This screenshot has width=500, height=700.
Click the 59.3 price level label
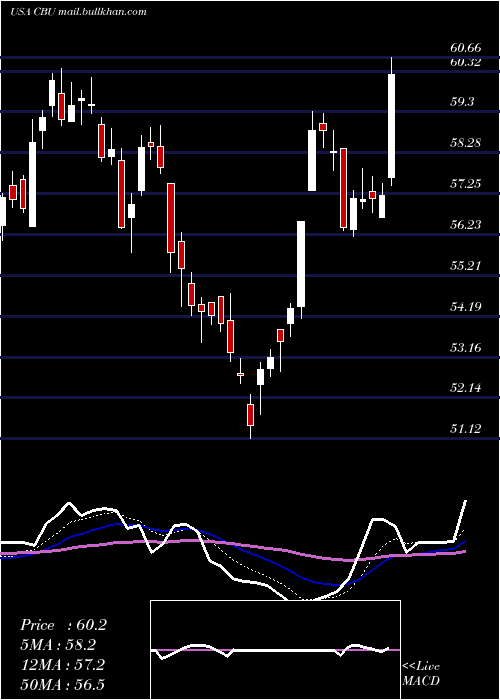tap(462, 102)
